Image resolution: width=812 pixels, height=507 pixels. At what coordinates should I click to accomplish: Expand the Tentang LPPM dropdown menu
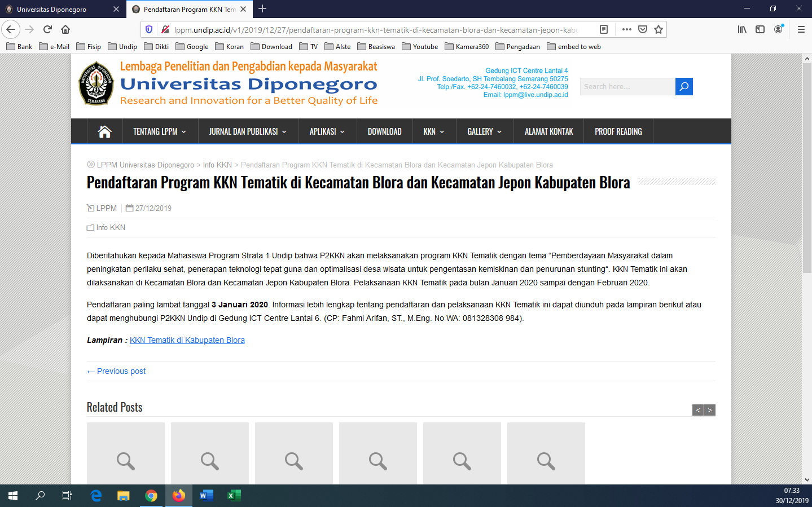pyautogui.click(x=159, y=131)
